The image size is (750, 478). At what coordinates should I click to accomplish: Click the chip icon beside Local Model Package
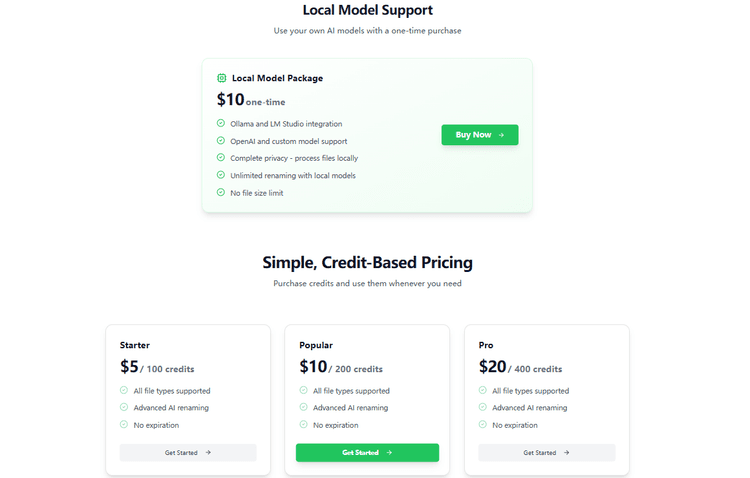[x=222, y=78]
